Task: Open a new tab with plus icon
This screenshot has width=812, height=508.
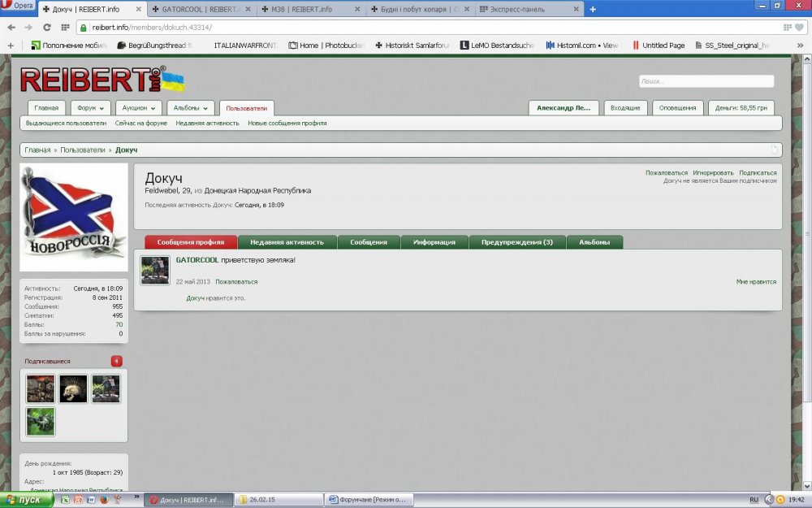Action: [593, 9]
